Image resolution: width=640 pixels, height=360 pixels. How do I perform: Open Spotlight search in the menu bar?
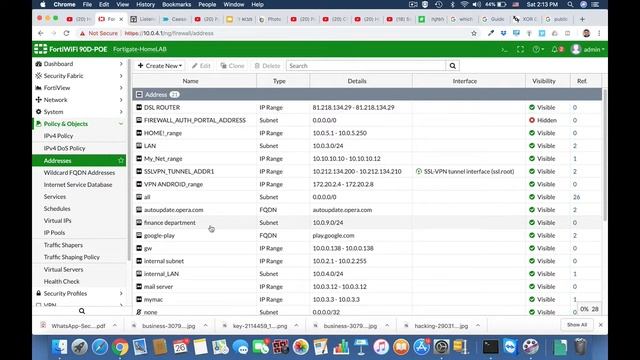(570, 4)
